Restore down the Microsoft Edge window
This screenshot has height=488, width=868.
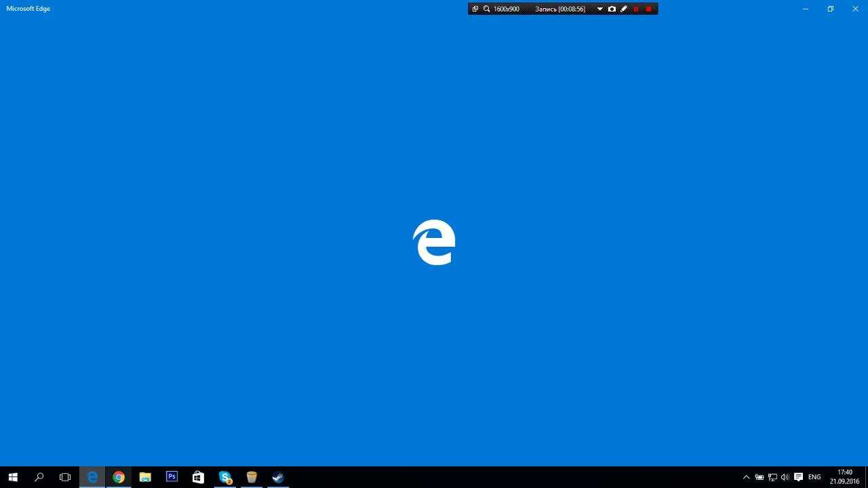coord(831,9)
